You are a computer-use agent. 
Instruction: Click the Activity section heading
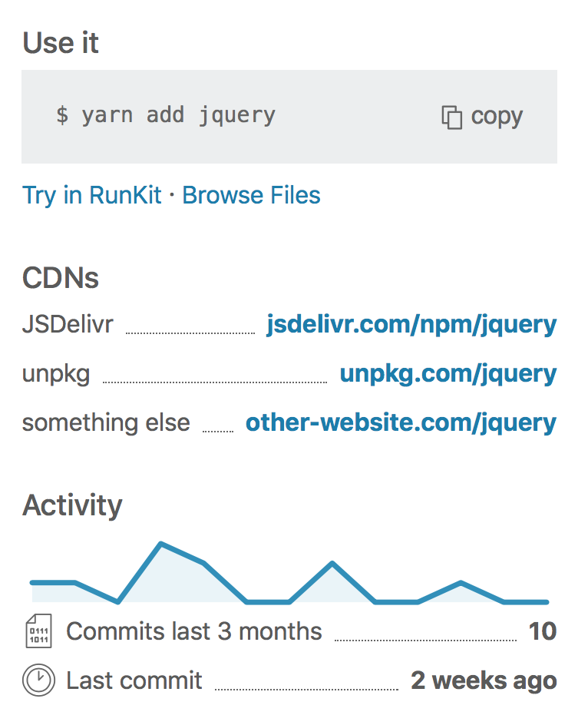(x=72, y=505)
